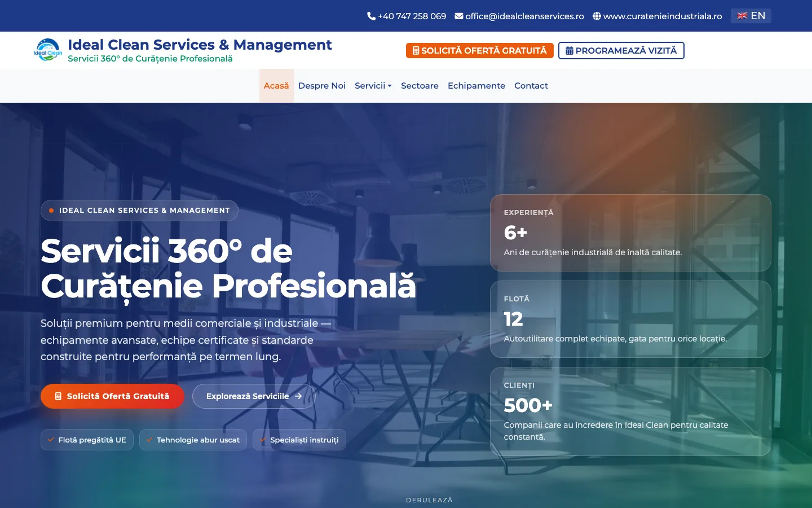Viewport: 812px width, 508px height.
Task: Click the Explorează Serviciile button
Action: click(x=254, y=396)
